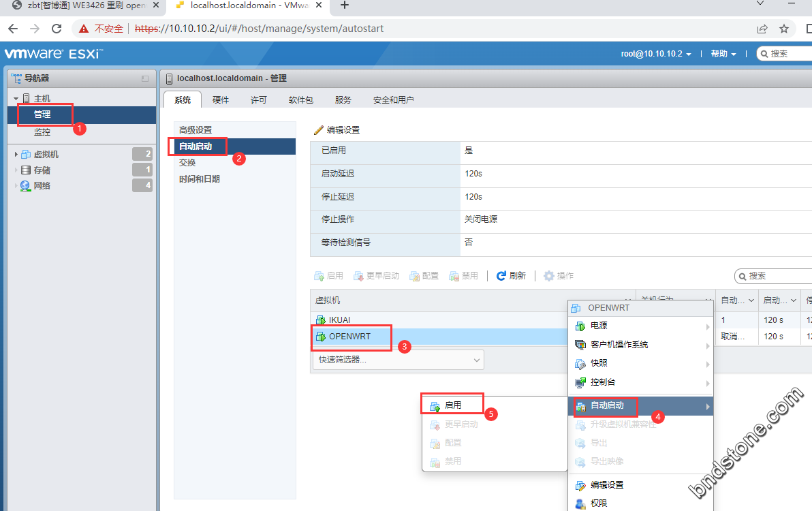812x511 pixels.
Task: Expand the 存储 tree node
Action: pyautogui.click(x=16, y=170)
